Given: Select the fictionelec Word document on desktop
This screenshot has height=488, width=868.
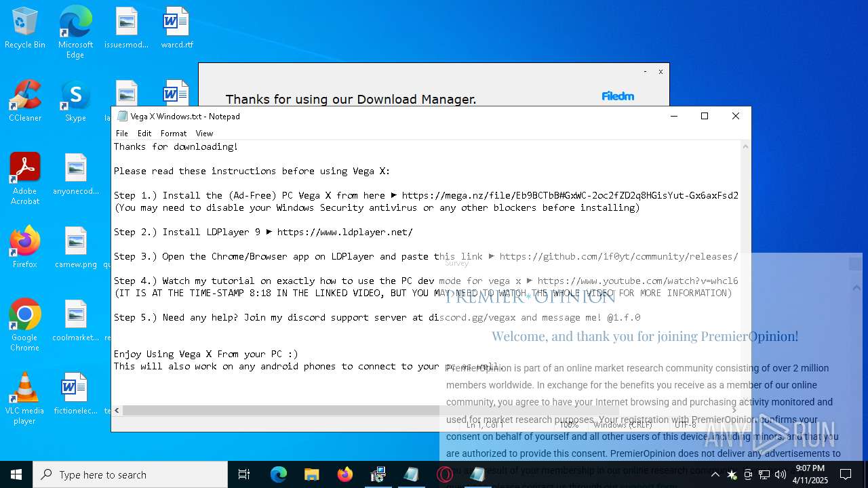Looking at the screenshot, I should tap(75, 394).
